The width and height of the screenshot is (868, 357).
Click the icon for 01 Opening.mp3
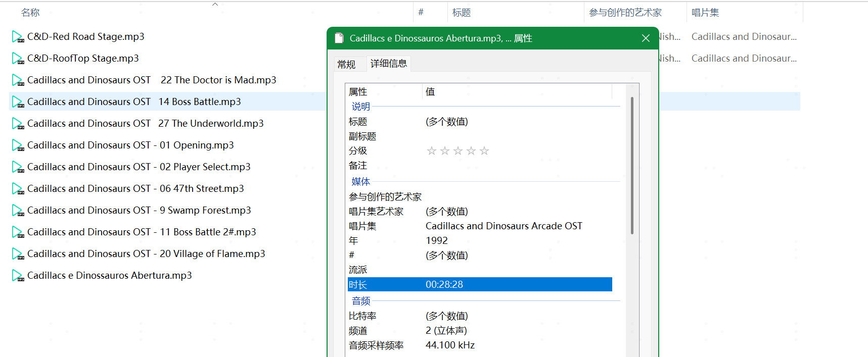click(18, 145)
